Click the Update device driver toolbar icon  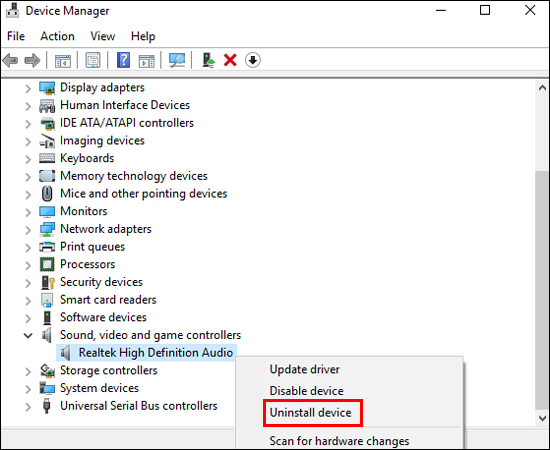pos(209,60)
